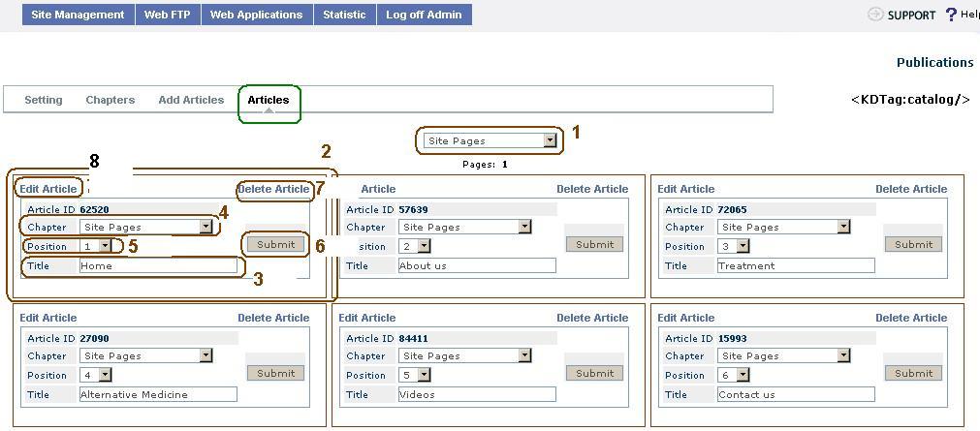Delete the Alternative Medicine article
The width and height of the screenshot is (980, 431).
coord(273,318)
